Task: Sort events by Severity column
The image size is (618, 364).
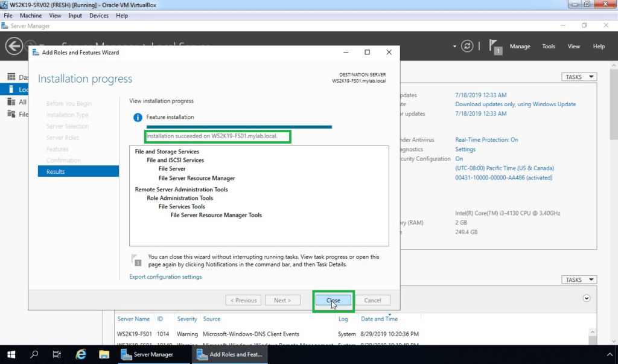Action: click(x=187, y=319)
